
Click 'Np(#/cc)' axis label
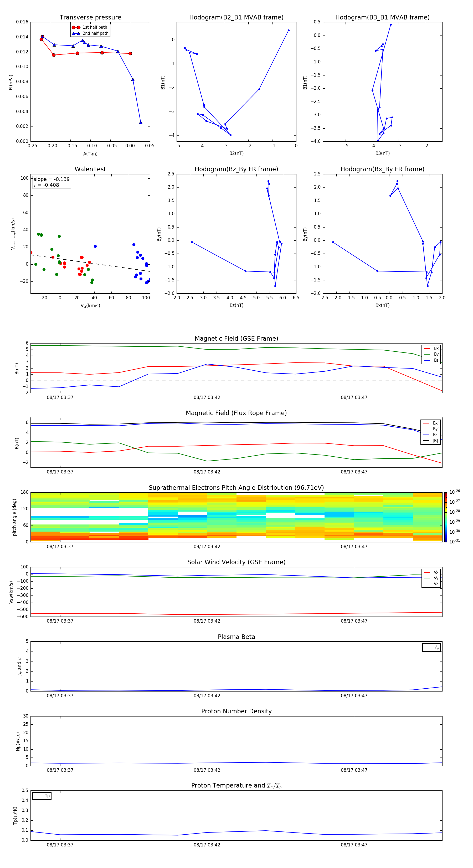pos(18,741)
